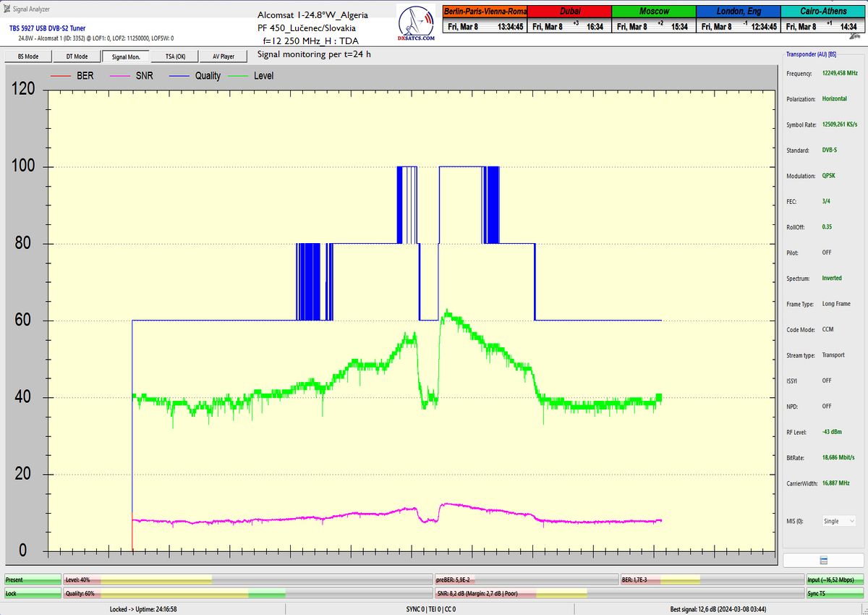This screenshot has width=868, height=615.
Task: Click the Signal Analyzer title bar icon
Action: point(7,9)
